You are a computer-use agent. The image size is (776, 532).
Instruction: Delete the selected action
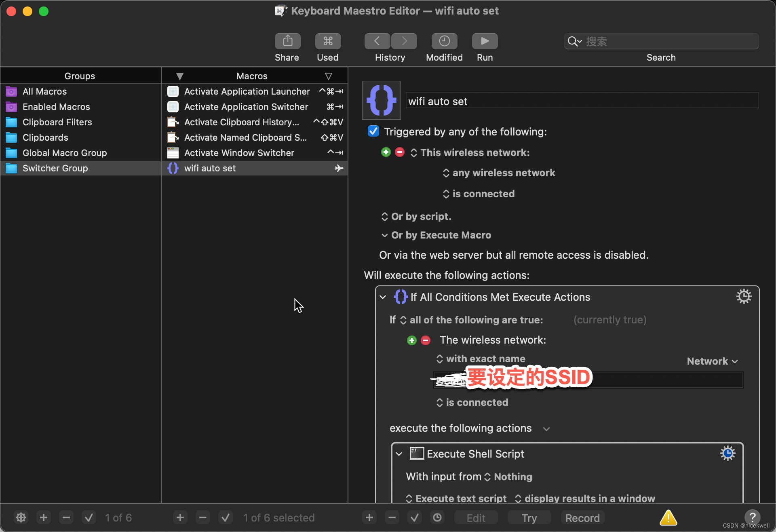coord(392,517)
